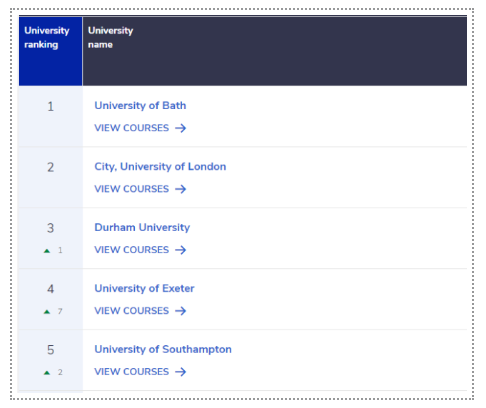Click the arrow icon under University of Exeter
Screen dimensions: 486x408
[181, 311]
